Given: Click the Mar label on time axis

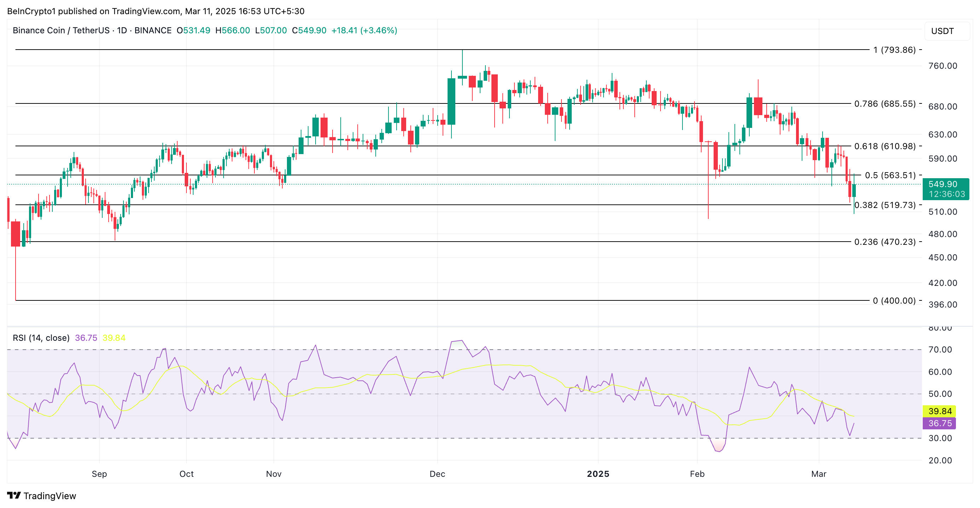Looking at the screenshot, I should tap(818, 474).
